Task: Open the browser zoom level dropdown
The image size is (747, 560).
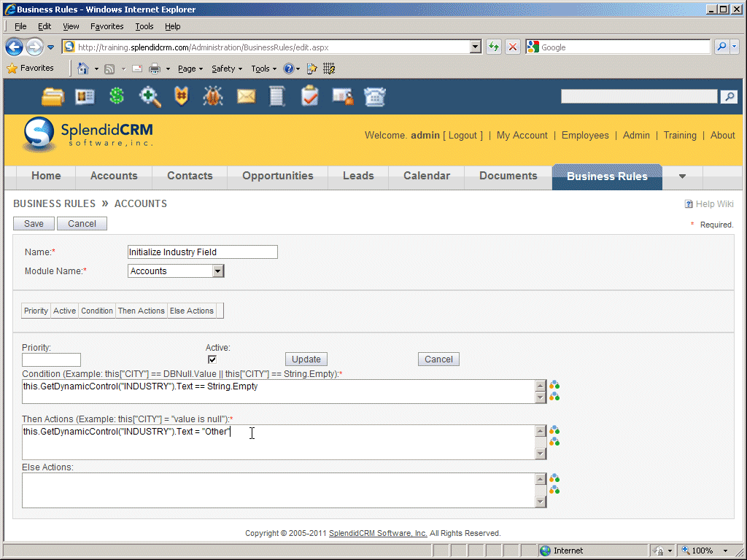Action: click(725, 551)
